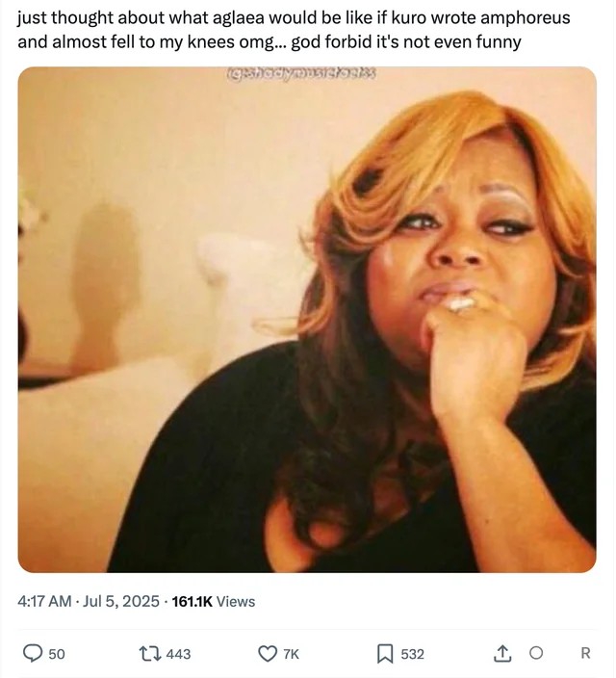Open the share upload arrow icon

coord(502,654)
